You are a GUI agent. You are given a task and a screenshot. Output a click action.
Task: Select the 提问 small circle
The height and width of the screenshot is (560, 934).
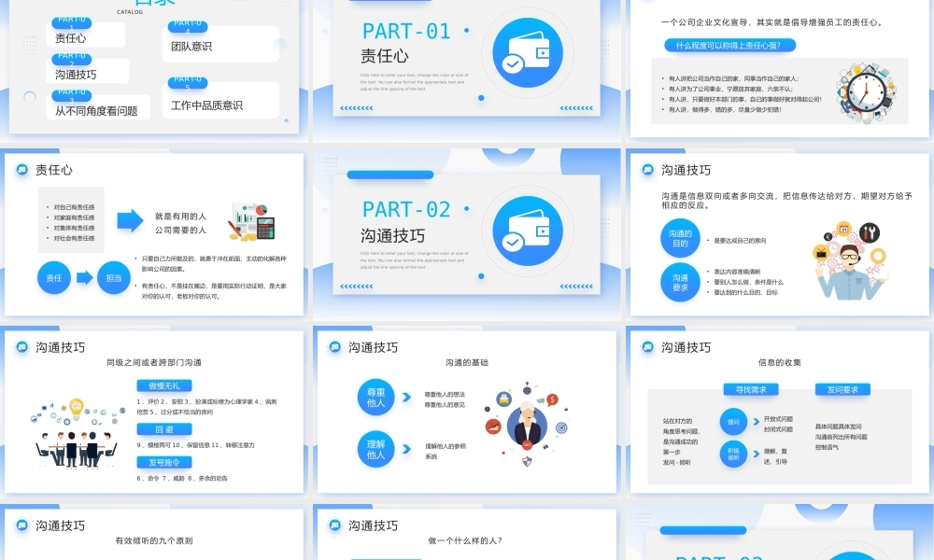(733, 422)
